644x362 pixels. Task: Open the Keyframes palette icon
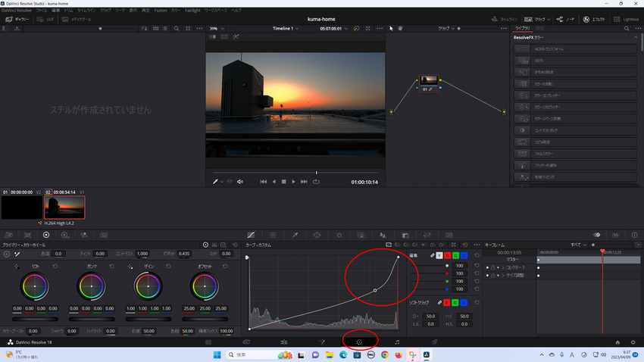tap(597, 236)
